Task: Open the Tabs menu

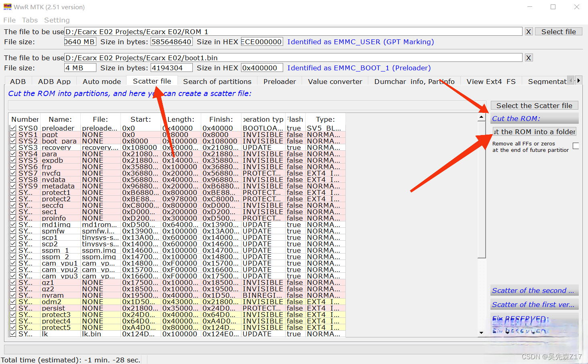Action: point(30,20)
